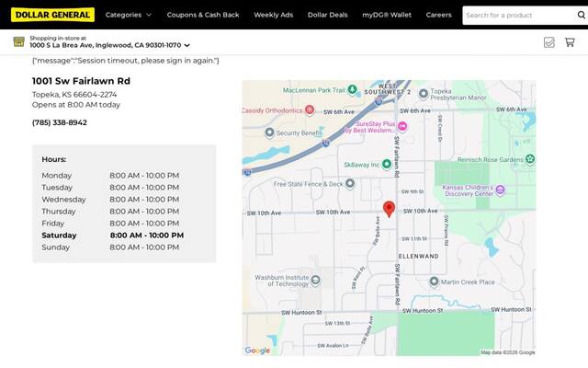Click the store icon beside shopping location
Screen dimensions: 588x368
pyautogui.click(x=18, y=41)
